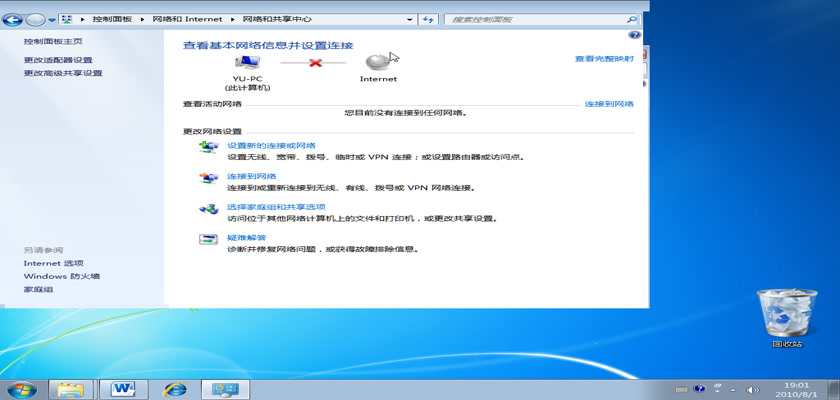Expand the recent pages dropdown arrow
Screen dimensions: 840x400
click(x=51, y=19)
